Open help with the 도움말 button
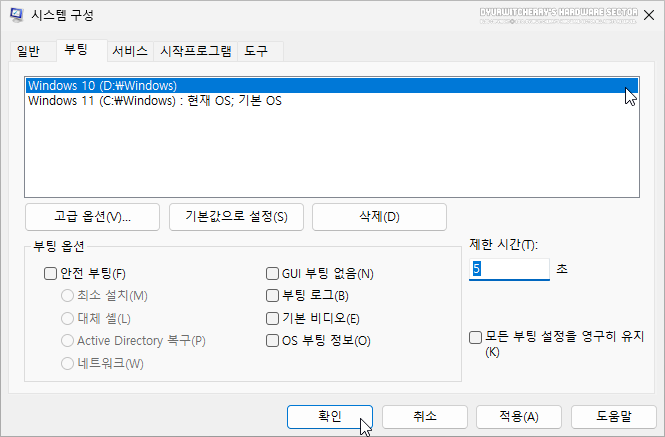This screenshot has width=665, height=437. pyautogui.click(x=614, y=416)
